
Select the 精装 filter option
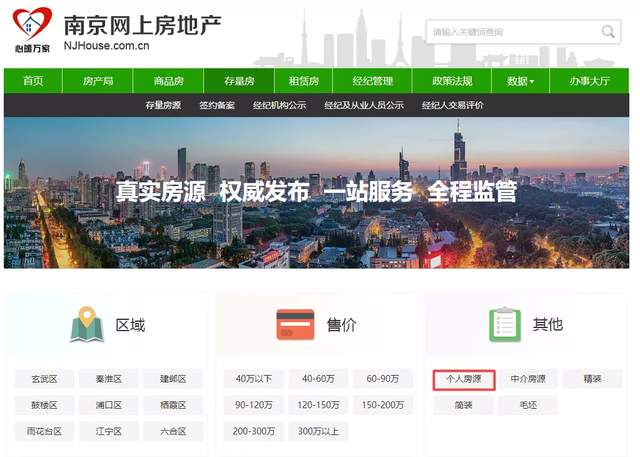coord(593,379)
